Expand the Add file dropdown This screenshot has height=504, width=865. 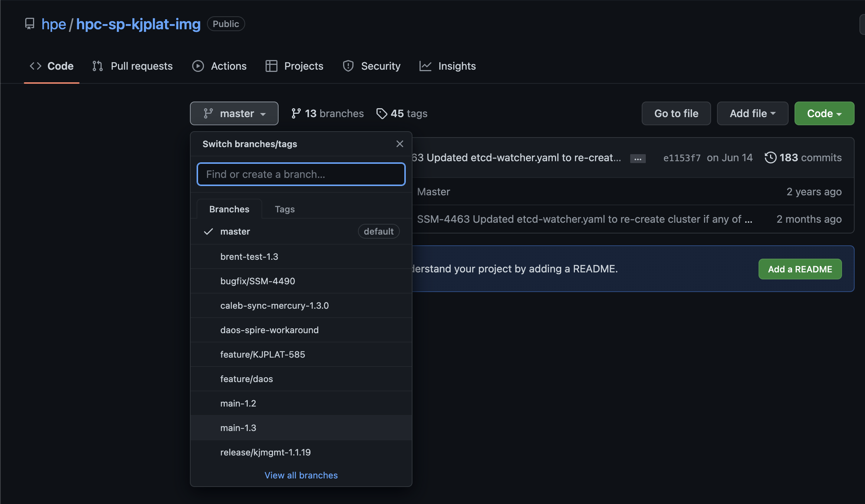pyautogui.click(x=753, y=113)
